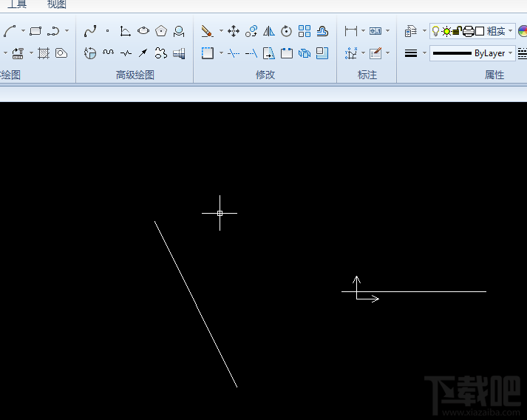The image size is (527, 420).
Task: Select the point tool
Action: point(108,31)
